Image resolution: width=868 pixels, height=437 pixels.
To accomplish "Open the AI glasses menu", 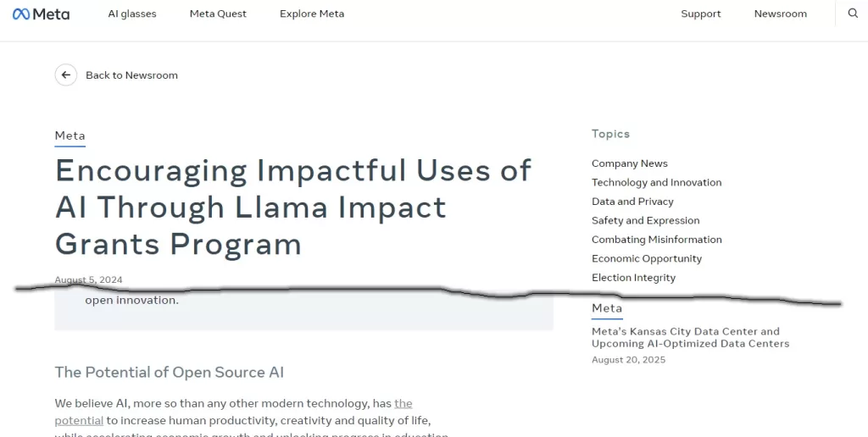I will tap(132, 14).
